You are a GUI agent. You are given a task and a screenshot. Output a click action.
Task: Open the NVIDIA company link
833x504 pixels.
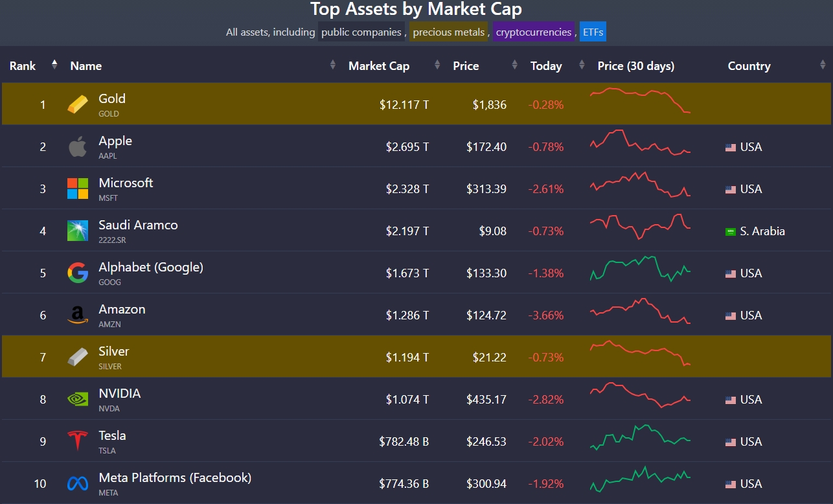[x=120, y=393]
